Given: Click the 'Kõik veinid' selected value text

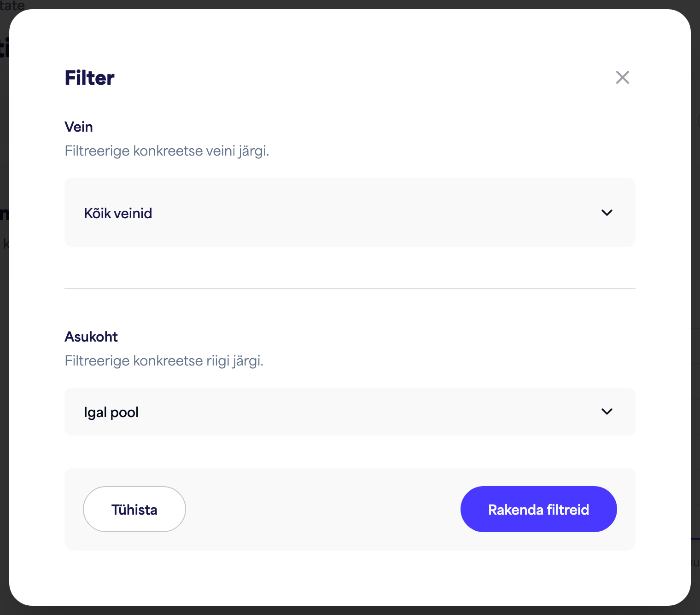Looking at the screenshot, I should [118, 213].
